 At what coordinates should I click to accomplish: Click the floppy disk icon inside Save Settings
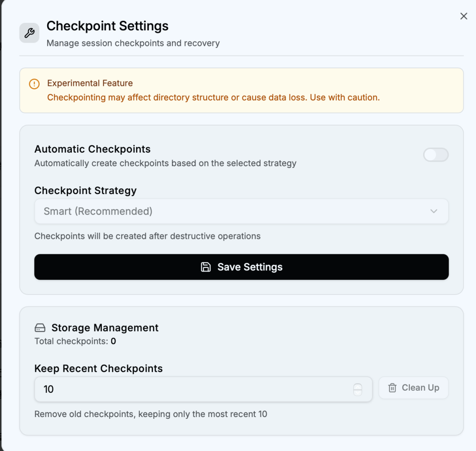pyautogui.click(x=206, y=267)
